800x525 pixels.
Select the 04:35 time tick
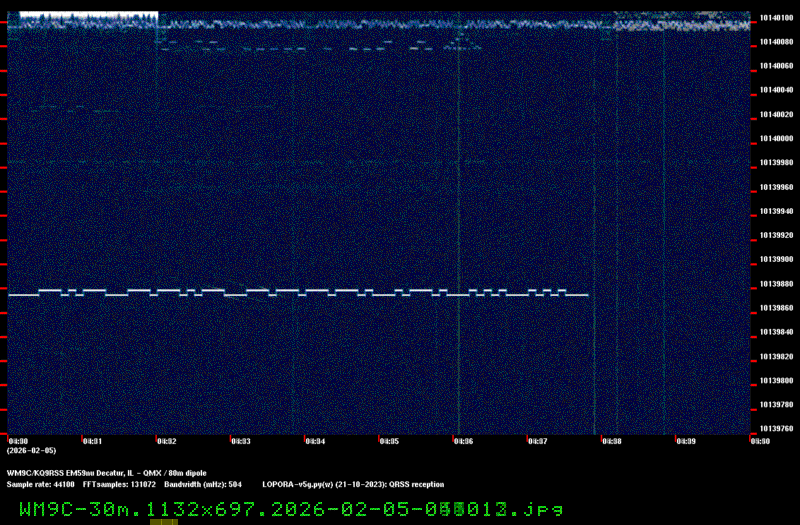[x=389, y=440]
